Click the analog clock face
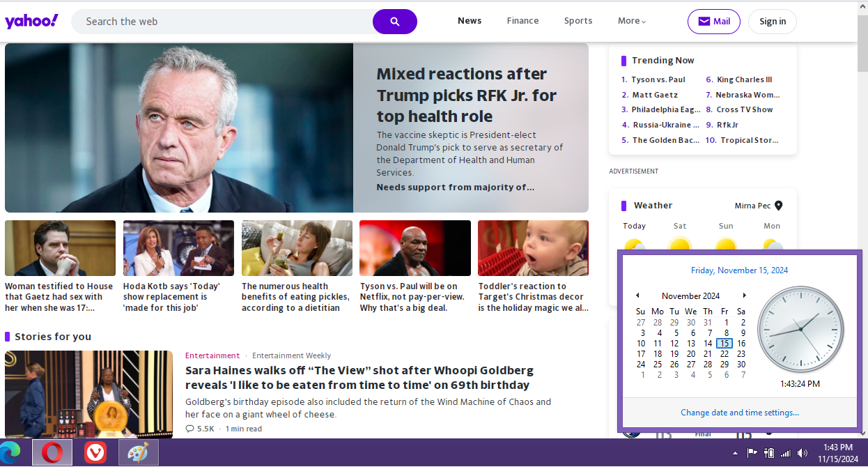 click(x=800, y=329)
